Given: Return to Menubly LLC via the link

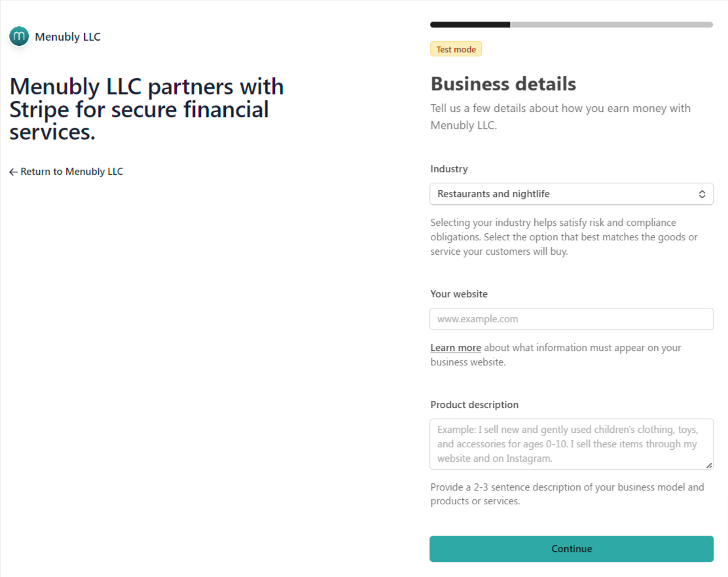Looking at the screenshot, I should click(71, 172).
